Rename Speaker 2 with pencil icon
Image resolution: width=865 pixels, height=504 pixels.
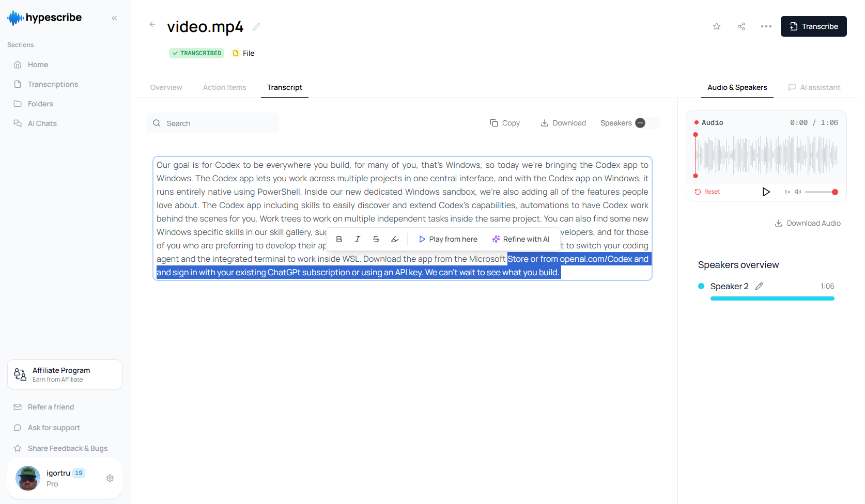(x=759, y=286)
